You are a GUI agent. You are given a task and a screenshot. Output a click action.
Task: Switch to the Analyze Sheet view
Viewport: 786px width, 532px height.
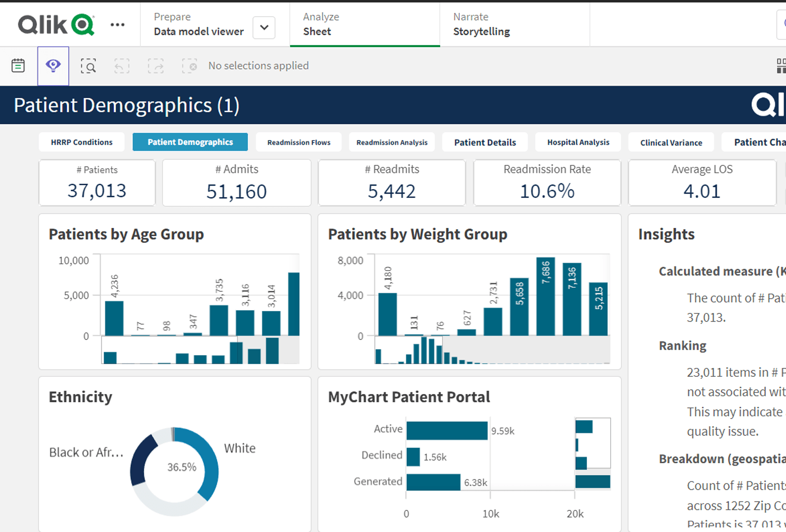pos(321,25)
